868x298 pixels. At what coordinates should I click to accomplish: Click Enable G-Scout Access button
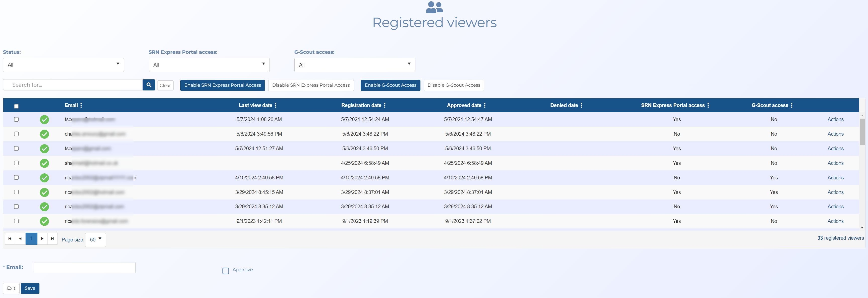click(390, 85)
